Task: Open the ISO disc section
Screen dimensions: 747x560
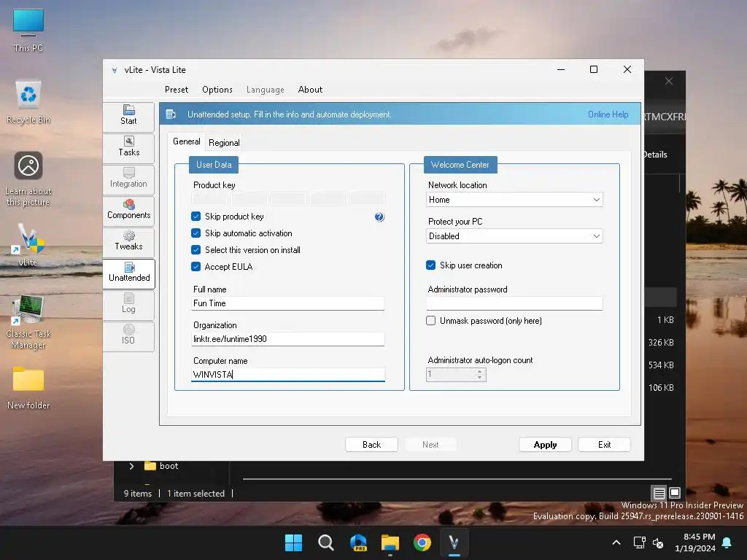Action: pyautogui.click(x=128, y=335)
